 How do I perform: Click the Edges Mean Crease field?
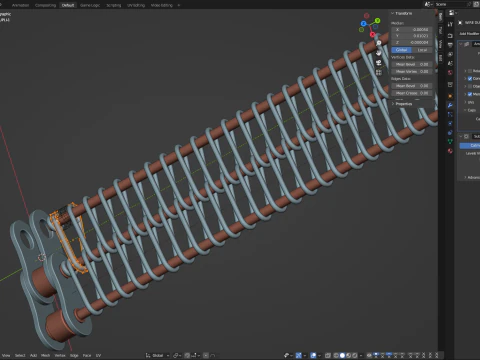coord(412,93)
